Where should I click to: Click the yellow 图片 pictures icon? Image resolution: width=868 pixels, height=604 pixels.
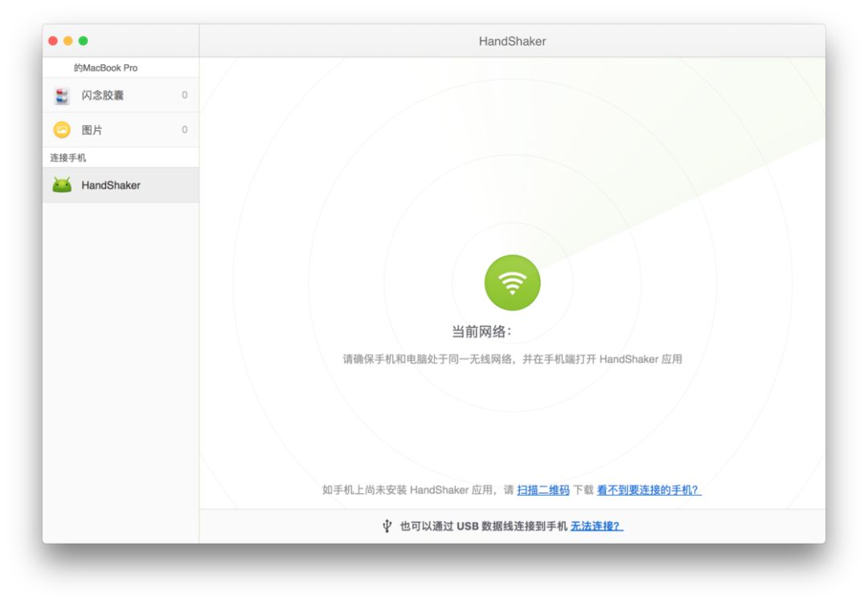(x=62, y=130)
